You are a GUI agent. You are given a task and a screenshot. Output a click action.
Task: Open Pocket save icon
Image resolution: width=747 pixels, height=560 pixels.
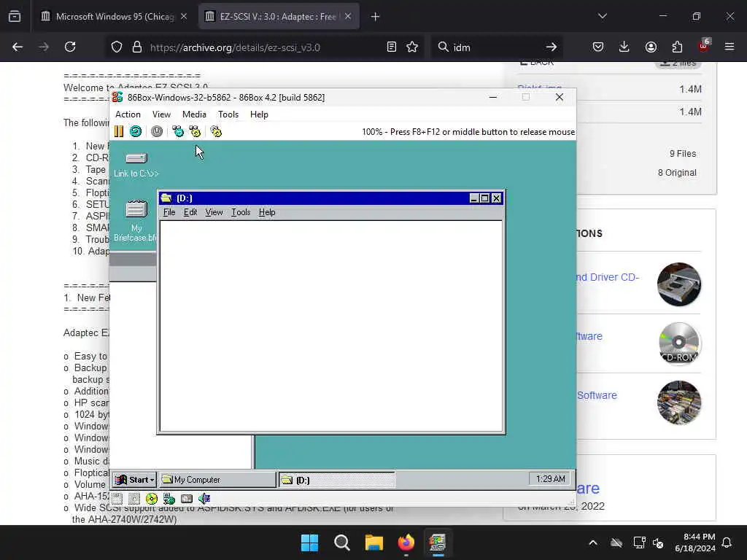pyautogui.click(x=598, y=47)
